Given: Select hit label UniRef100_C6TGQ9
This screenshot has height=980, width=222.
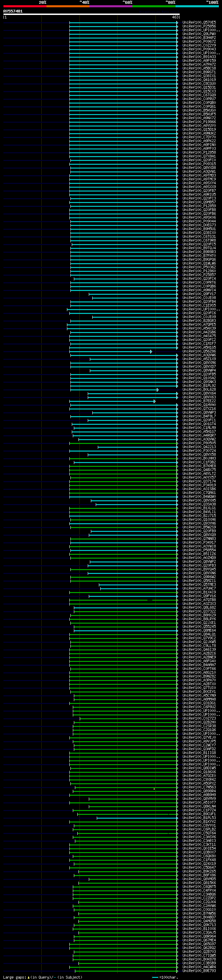Looking at the screenshot, I should coord(199,95).
